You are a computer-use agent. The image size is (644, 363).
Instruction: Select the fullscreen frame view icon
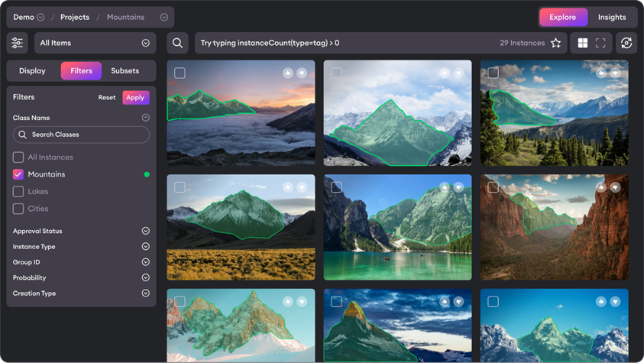point(600,44)
